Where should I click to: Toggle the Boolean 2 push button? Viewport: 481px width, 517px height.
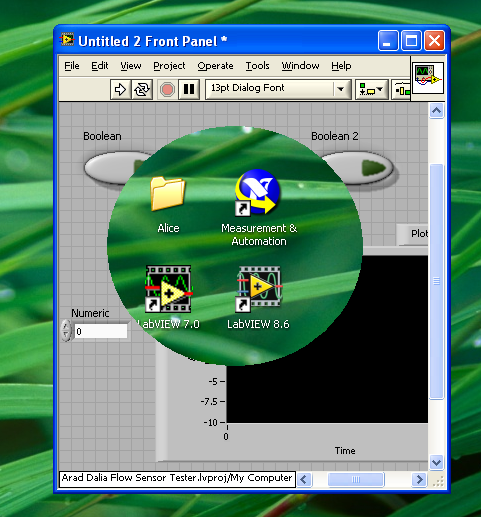pyautogui.click(x=358, y=168)
